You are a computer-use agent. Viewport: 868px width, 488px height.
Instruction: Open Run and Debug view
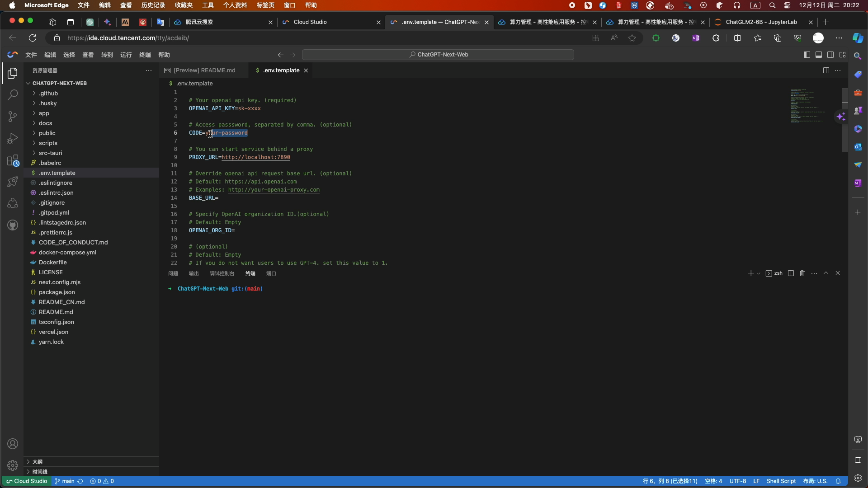(x=13, y=138)
